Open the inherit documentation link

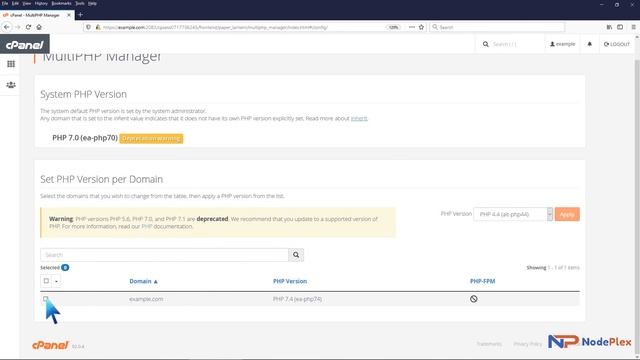pyautogui.click(x=359, y=118)
